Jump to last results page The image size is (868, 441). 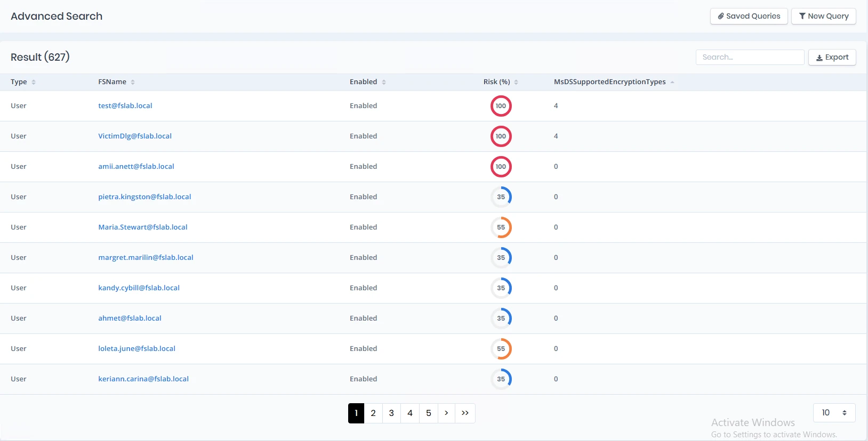465,413
